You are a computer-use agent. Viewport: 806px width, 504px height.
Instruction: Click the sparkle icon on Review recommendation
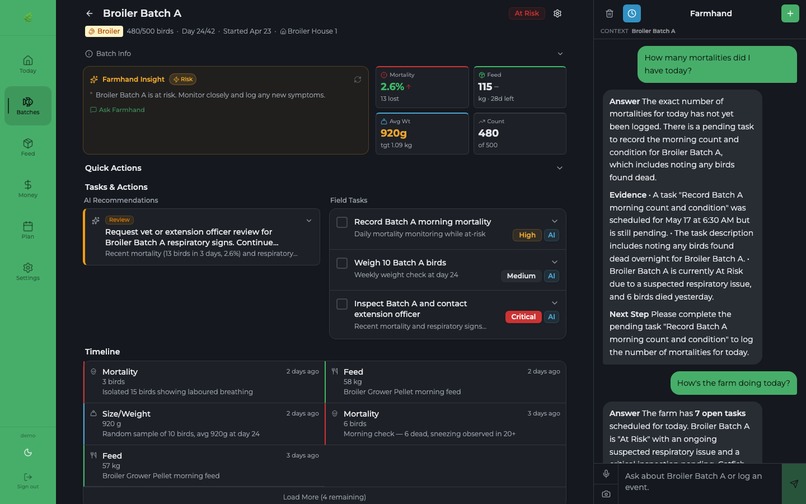(x=95, y=220)
